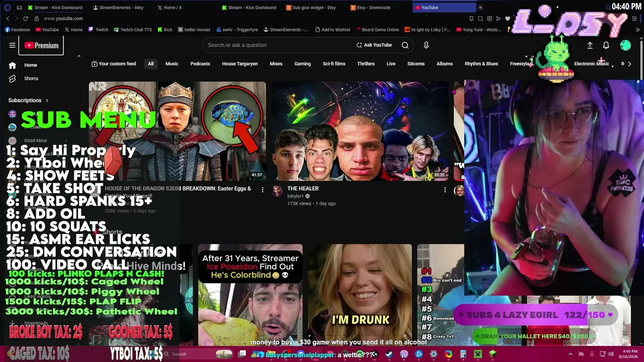Select the Live filter chip

tap(391, 64)
